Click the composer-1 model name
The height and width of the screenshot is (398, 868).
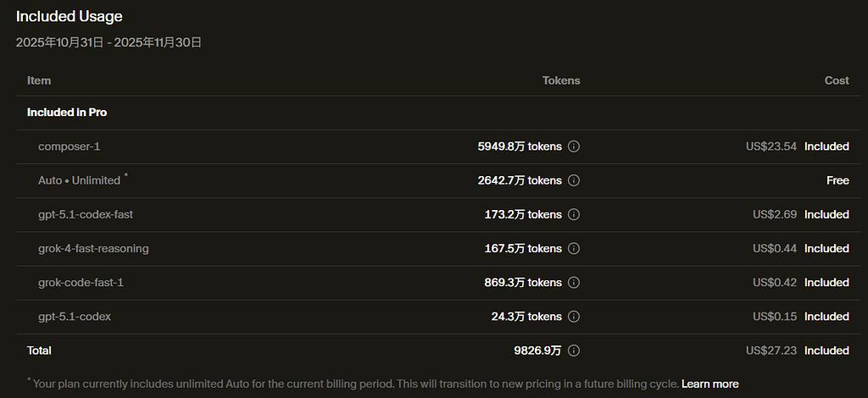(x=70, y=146)
